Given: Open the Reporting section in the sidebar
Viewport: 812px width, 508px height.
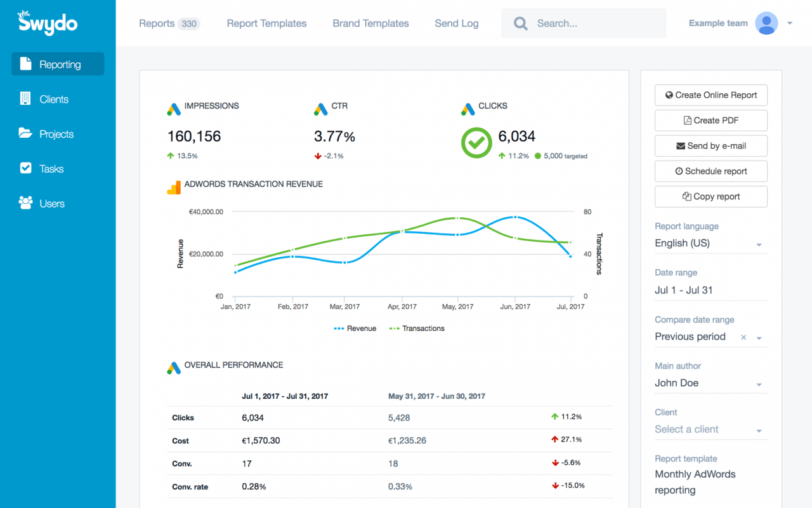Looking at the screenshot, I should (x=57, y=63).
